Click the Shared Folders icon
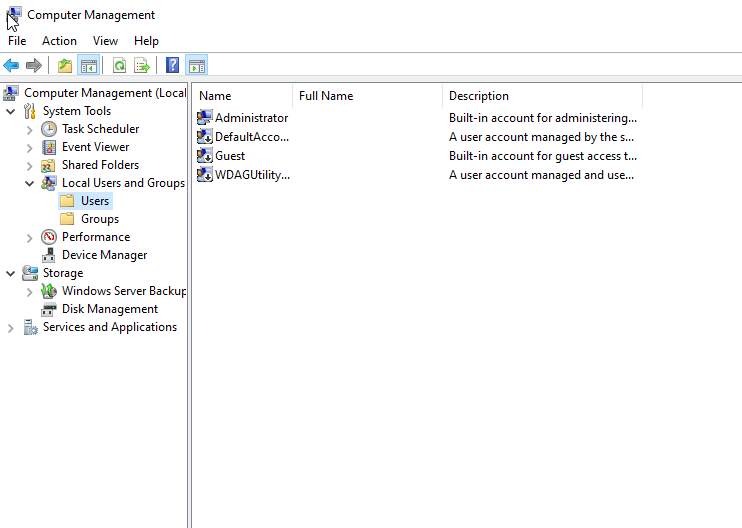This screenshot has width=742, height=528. tap(49, 165)
